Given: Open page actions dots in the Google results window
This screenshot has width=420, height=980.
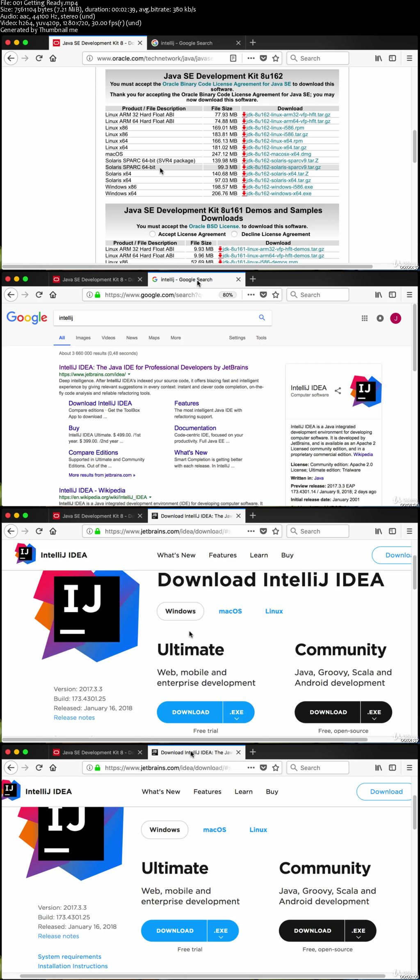Looking at the screenshot, I should [251, 295].
